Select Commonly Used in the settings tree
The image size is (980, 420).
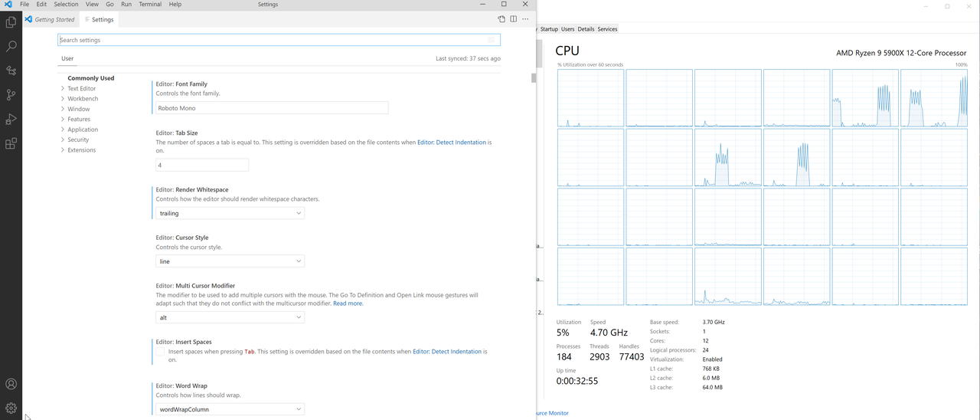91,78
